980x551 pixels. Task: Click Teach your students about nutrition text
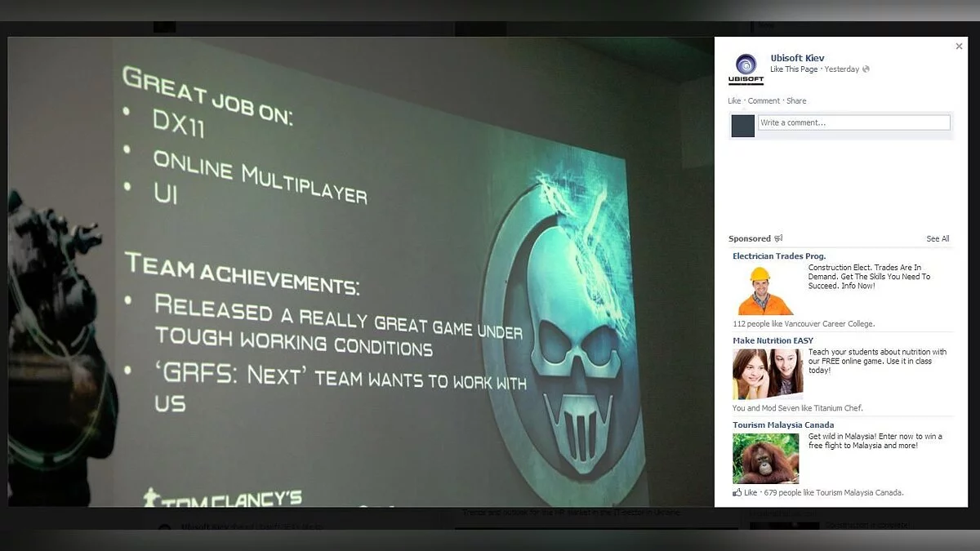(878, 361)
